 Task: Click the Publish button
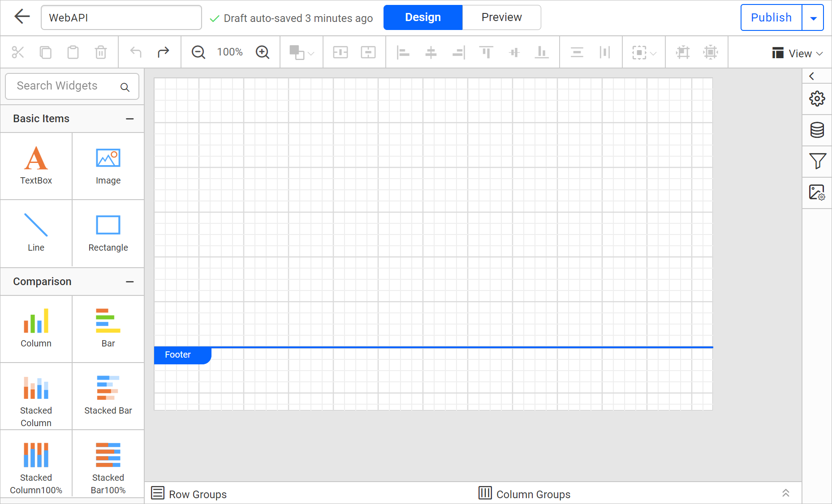tap(771, 17)
